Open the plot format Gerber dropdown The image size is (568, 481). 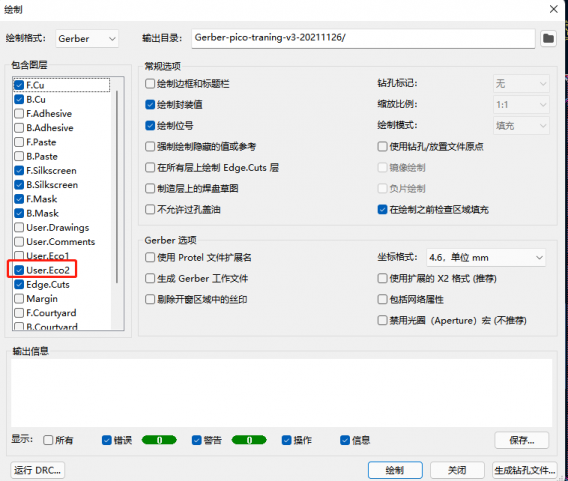tap(87, 39)
